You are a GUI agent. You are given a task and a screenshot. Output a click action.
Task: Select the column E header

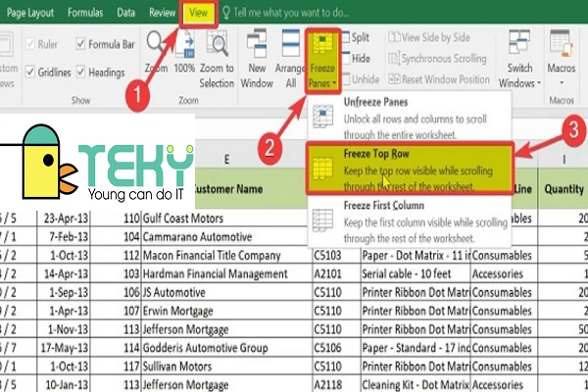pyautogui.click(x=226, y=160)
